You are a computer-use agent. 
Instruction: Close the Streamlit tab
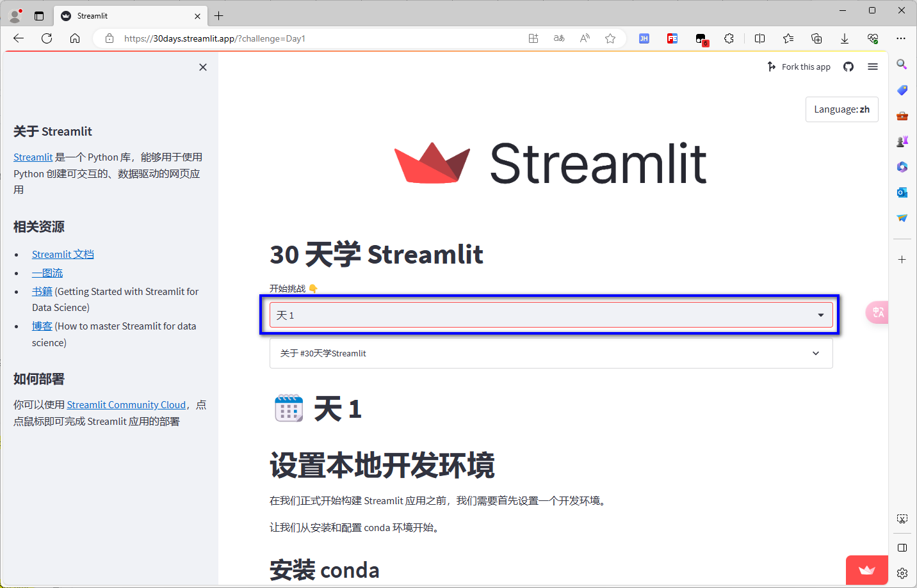197,16
